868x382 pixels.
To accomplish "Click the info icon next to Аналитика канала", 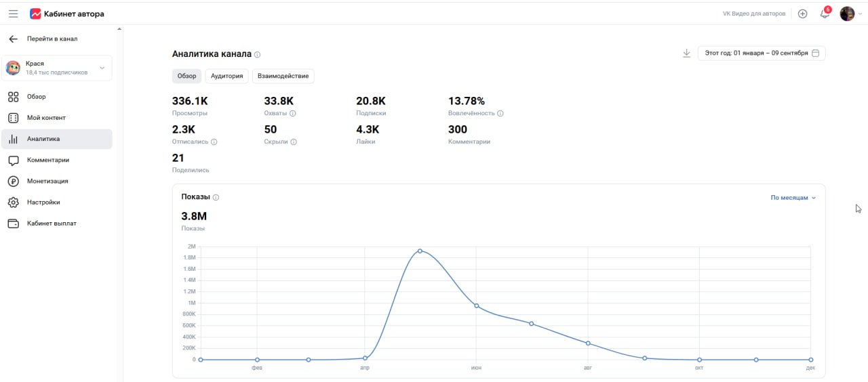I will pyautogui.click(x=258, y=55).
